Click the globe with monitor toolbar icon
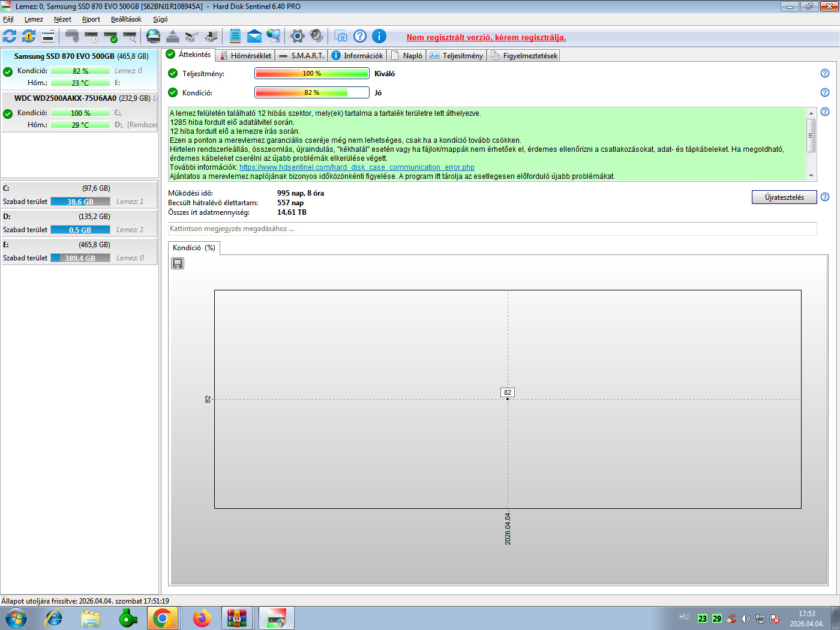 click(274, 36)
